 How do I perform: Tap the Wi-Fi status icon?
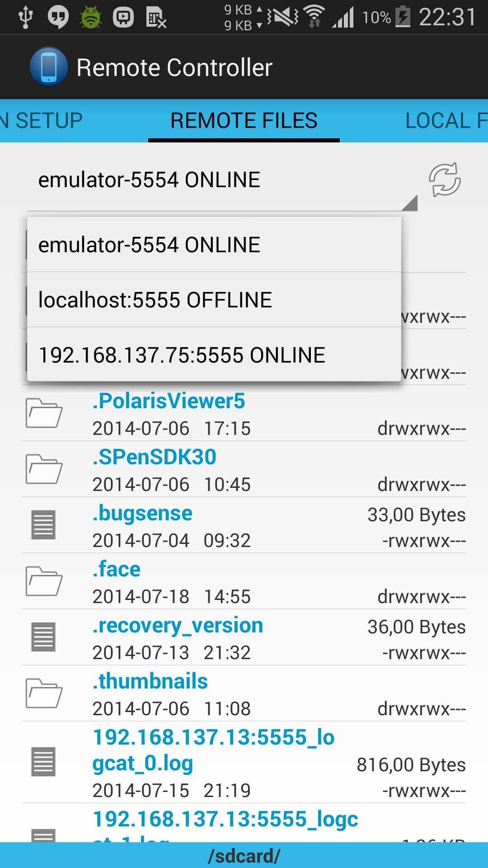314,16
